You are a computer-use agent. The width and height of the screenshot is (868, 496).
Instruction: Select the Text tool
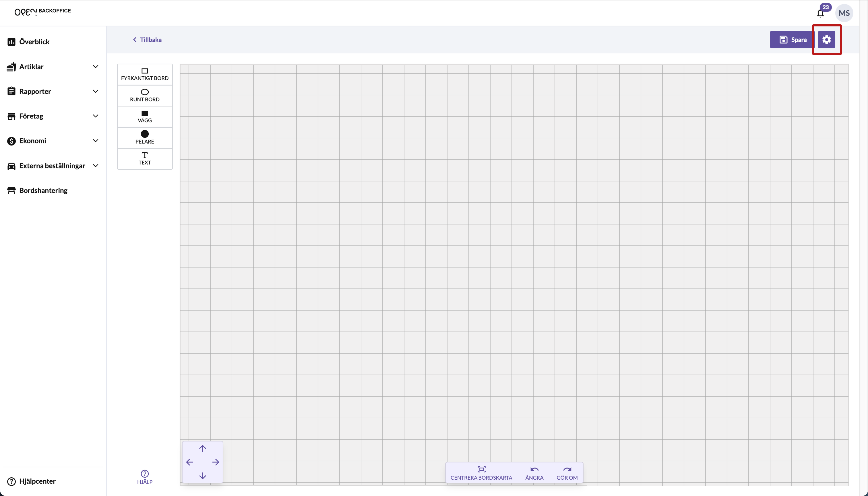point(145,158)
